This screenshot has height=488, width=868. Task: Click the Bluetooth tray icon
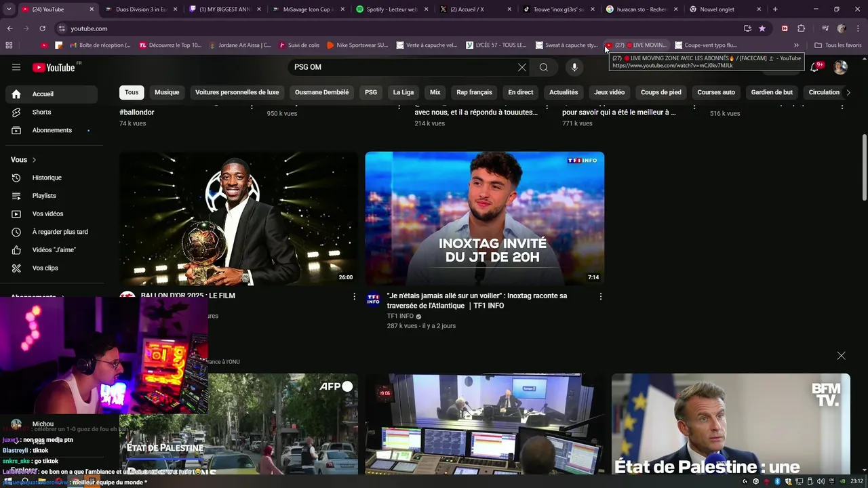pyautogui.click(x=777, y=481)
